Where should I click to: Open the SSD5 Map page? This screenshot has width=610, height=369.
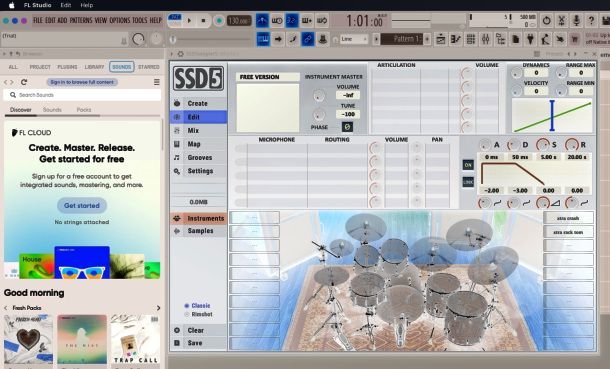tap(199, 144)
